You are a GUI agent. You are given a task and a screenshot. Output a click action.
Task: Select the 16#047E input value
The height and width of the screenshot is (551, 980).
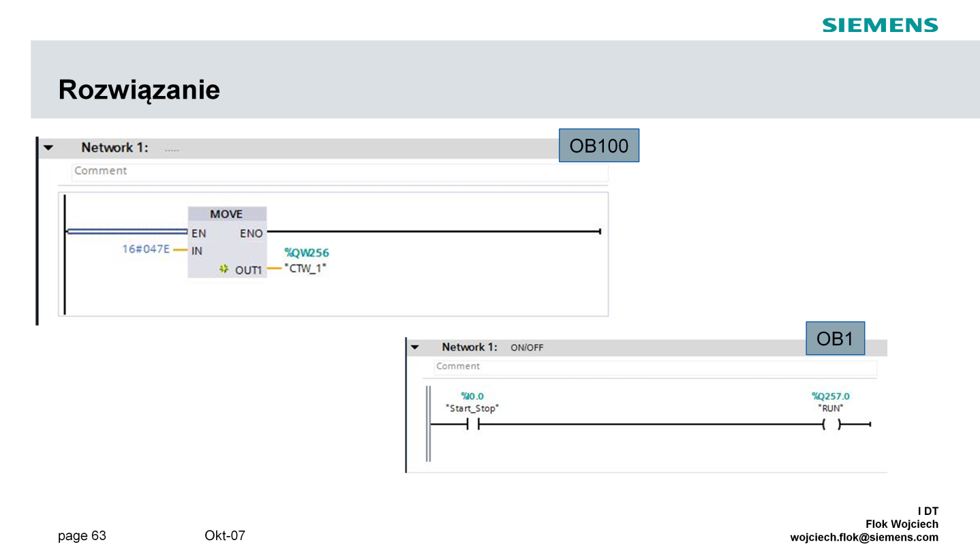[146, 249]
